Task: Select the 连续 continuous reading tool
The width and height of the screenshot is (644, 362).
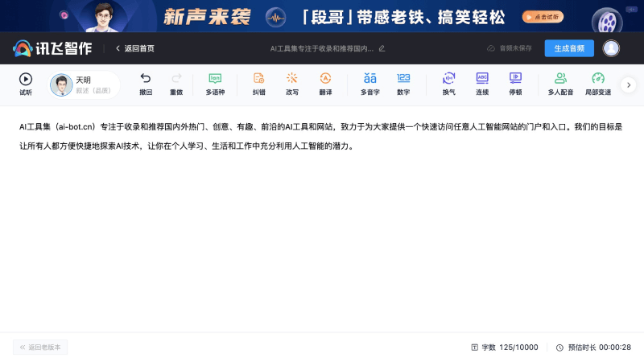Action: coord(482,84)
